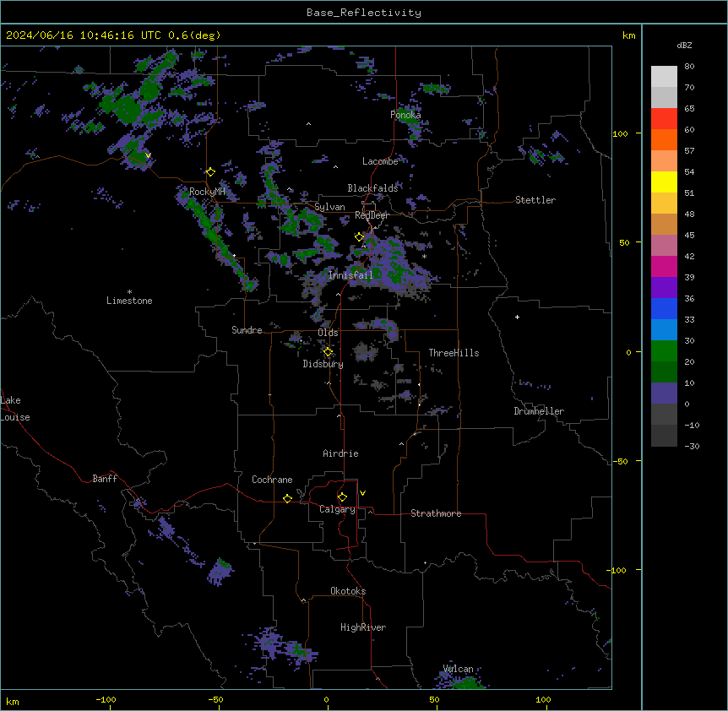Click the yellow diamond marker below Cochrane
This screenshot has width=728, height=711.
287,498
